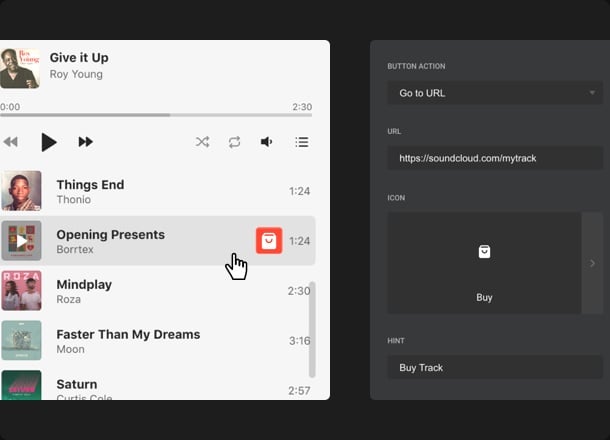Toggle the playlist list icon
This screenshot has width=610, height=440.
point(302,142)
